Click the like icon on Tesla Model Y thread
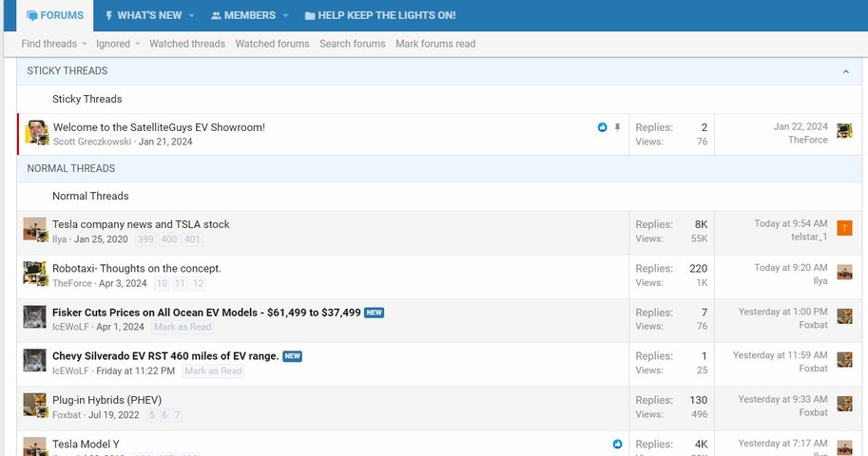The image size is (868, 456). click(617, 444)
